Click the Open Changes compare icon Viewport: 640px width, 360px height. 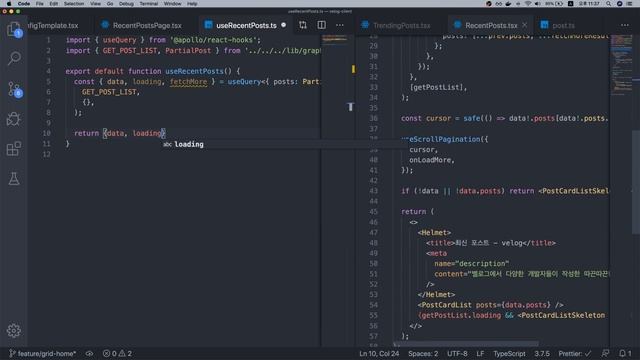tap(302, 25)
